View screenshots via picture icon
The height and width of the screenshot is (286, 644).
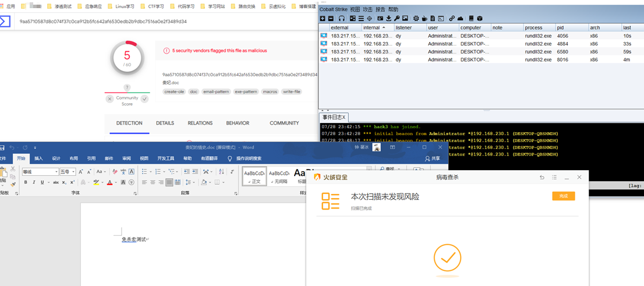pyautogui.click(x=405, y=19)
